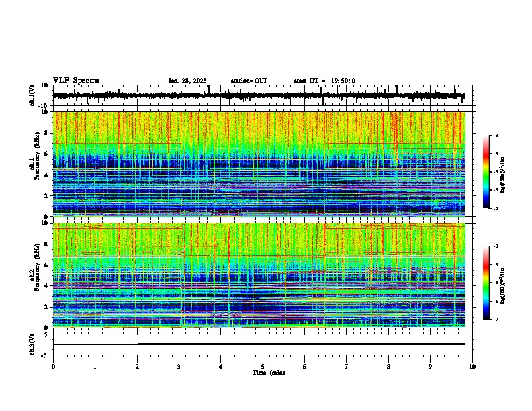Click time axis tick label "7"
This screenshot has width=532, height=411.
347,367
